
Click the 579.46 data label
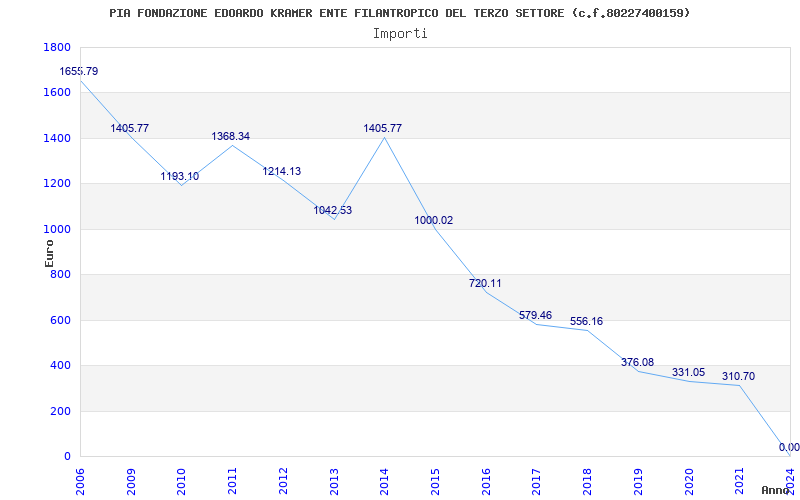tap(536, 316)
